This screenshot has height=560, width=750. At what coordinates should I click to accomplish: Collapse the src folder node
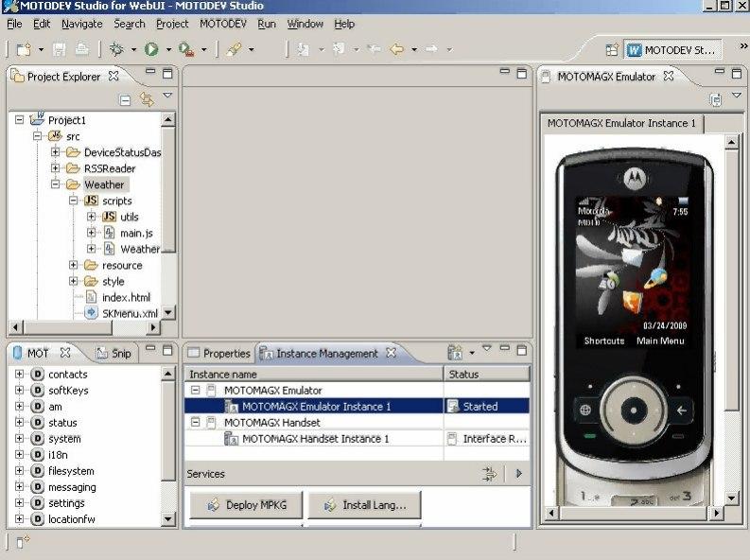38,136
